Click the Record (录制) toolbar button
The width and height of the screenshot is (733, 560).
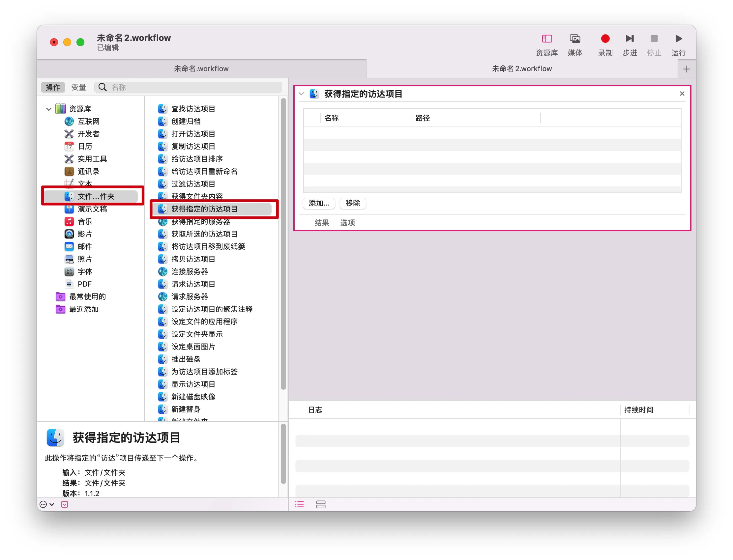605,39
